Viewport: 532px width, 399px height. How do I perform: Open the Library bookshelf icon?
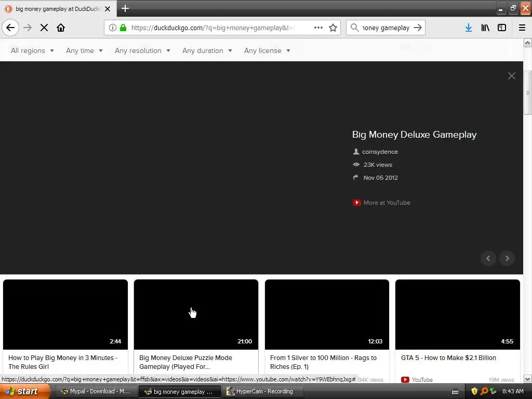pyautogui.click(x=485, y=28)
